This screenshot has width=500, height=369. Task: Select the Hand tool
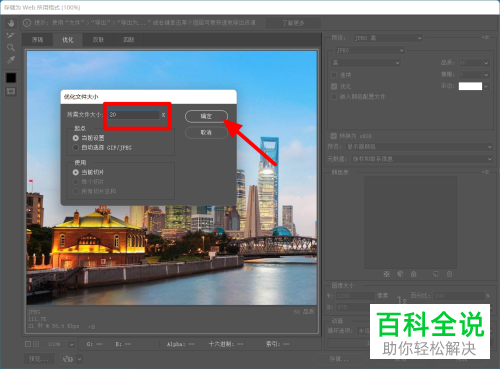pyautogui.click(x=11, y=23)
